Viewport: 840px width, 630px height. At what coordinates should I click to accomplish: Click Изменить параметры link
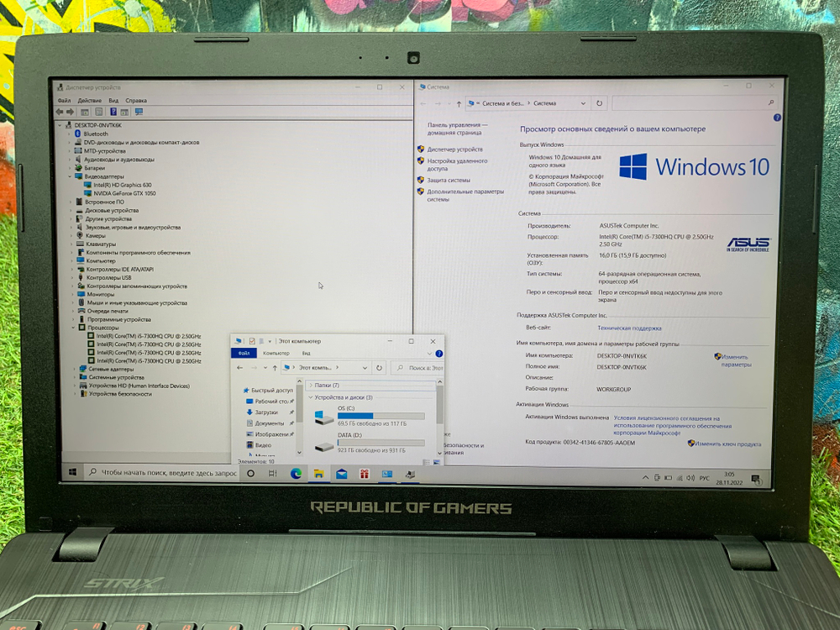[735, 360]
